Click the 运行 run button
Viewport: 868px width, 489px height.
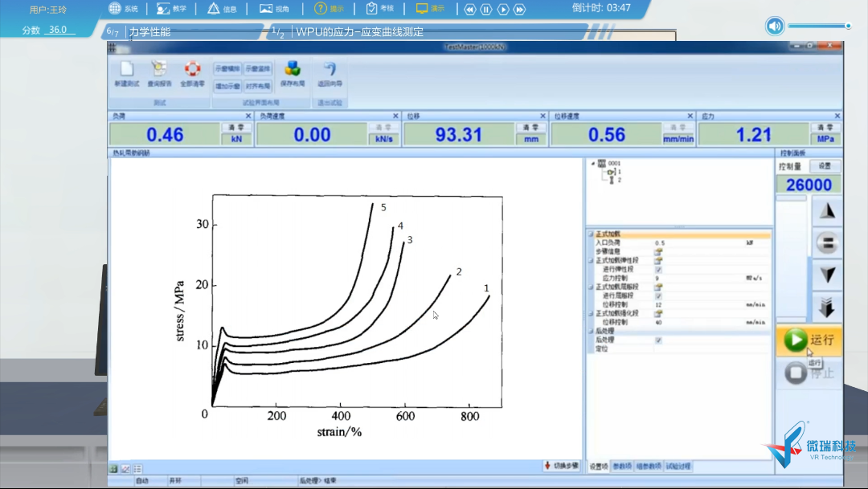(x=809, y=340)
